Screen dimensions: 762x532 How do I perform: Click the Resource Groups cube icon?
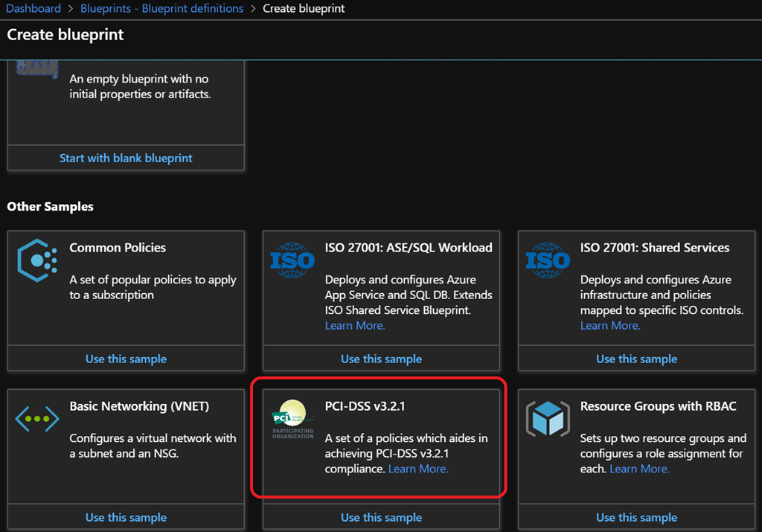coord(548,419)
